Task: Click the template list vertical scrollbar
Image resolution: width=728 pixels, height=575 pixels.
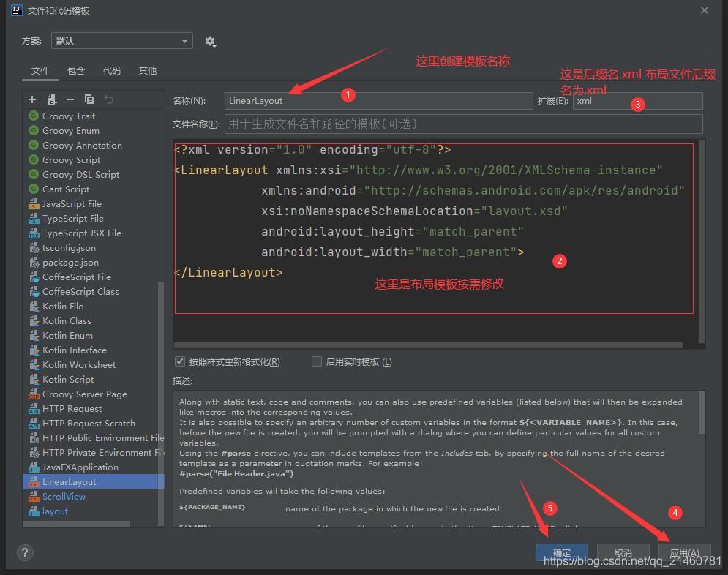Action: [x=161, y=403]
